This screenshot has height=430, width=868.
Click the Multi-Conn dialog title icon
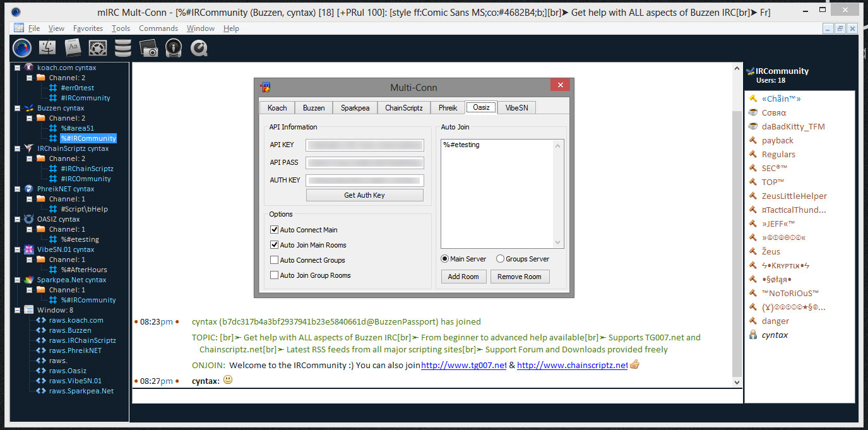point(266,87)
